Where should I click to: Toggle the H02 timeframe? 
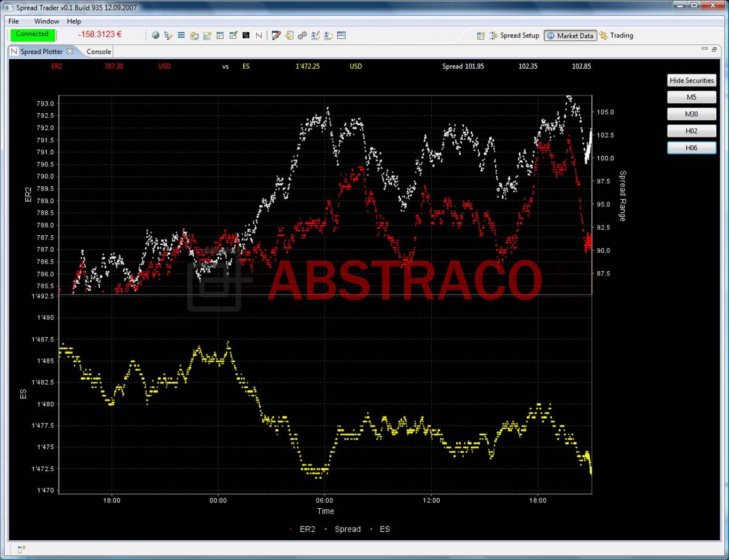691,131
